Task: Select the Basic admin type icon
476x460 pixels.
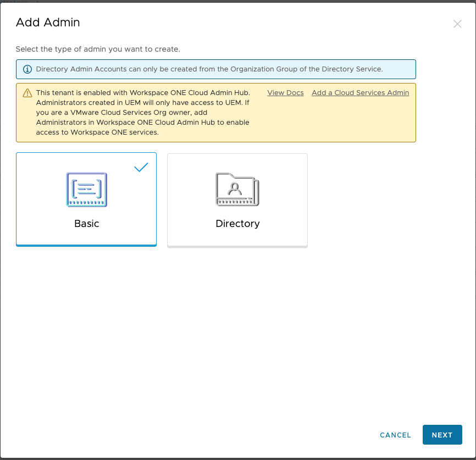Action: pyautogui.click(x=86, y=190)
